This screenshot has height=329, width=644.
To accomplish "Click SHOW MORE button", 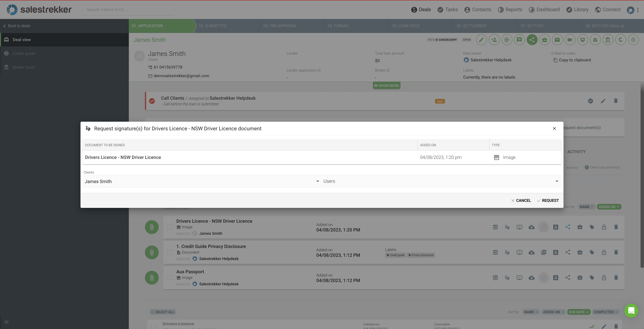I will [387, 85].
